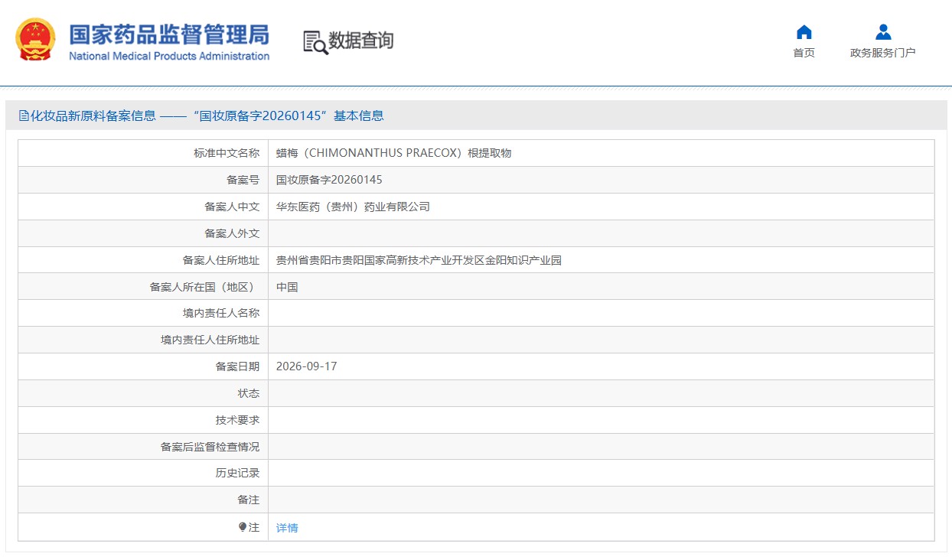Click the date 2026-09-17
This screenshot has height=560, width=952.
pos(306,366)
